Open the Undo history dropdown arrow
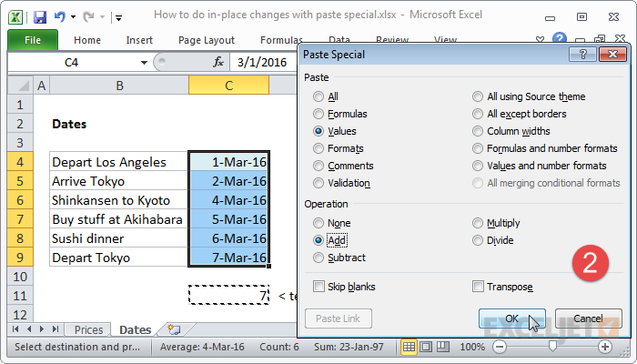This screenshot has width=637, height=364. point(73,17)
